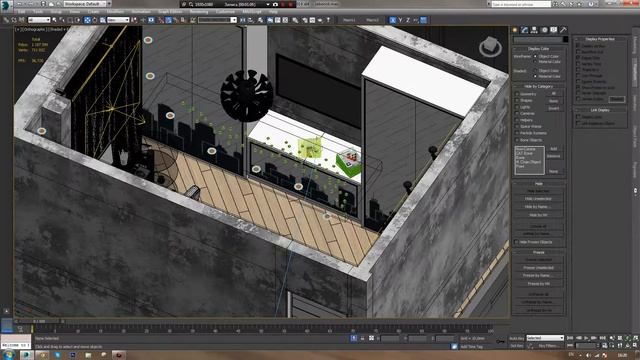Activate the Select and Move tool
The image size is (640, 360).
point(87,20)
